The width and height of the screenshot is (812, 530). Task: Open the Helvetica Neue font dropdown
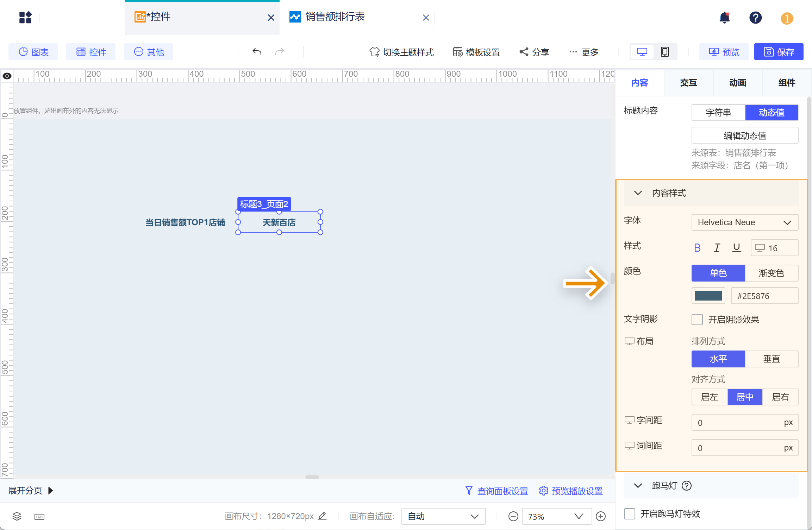[x=744, y=222]
